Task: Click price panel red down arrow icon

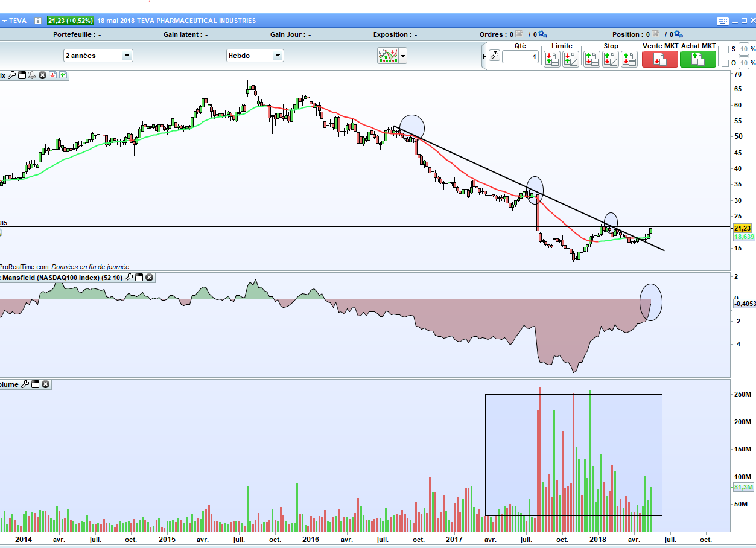Action: click(52, 75)
